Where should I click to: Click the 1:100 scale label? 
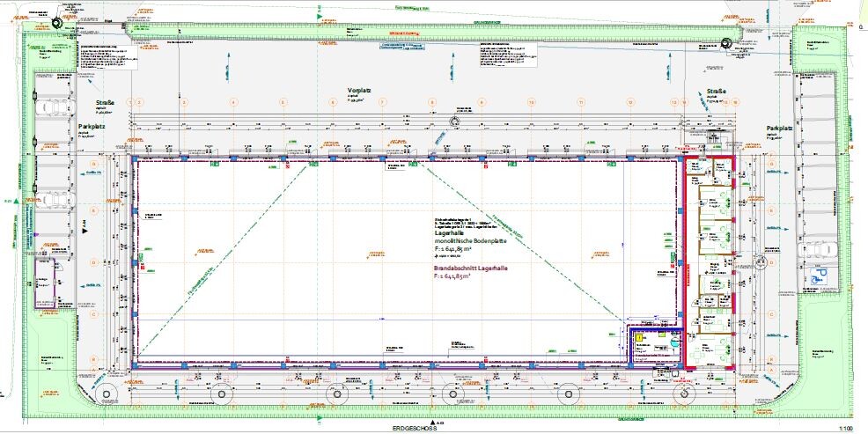846,429
